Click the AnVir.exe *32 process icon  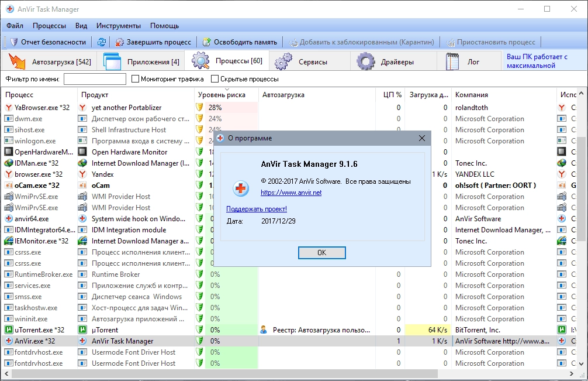coord(9,341)
